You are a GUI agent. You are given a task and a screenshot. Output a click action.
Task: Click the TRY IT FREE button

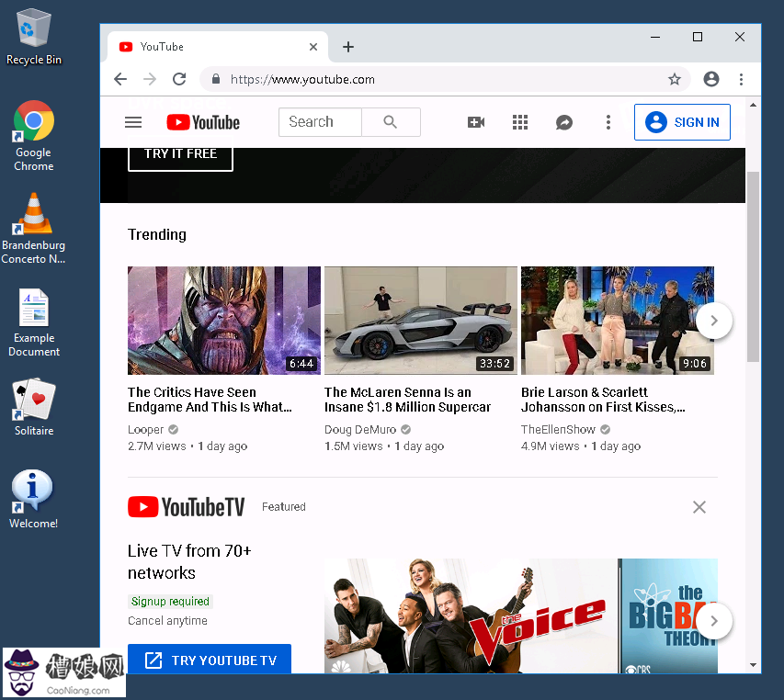(x=180, y=158)
